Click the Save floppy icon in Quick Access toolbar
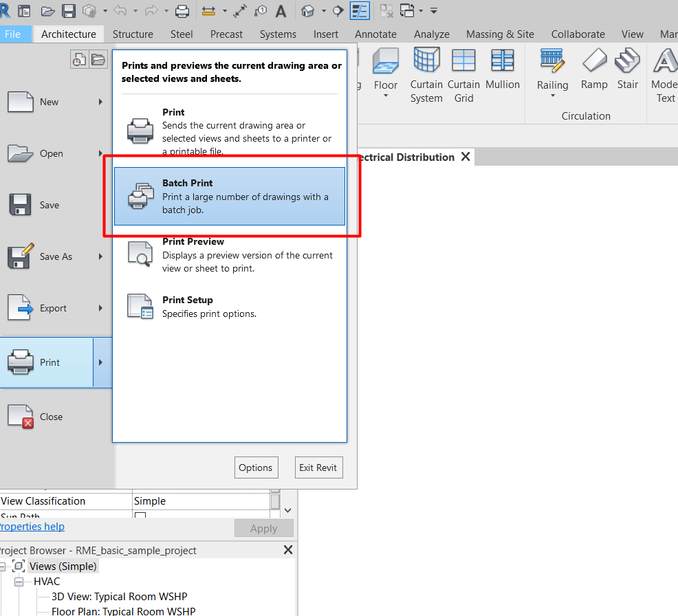This screenshot has height=616, width=678. point(69,11)
